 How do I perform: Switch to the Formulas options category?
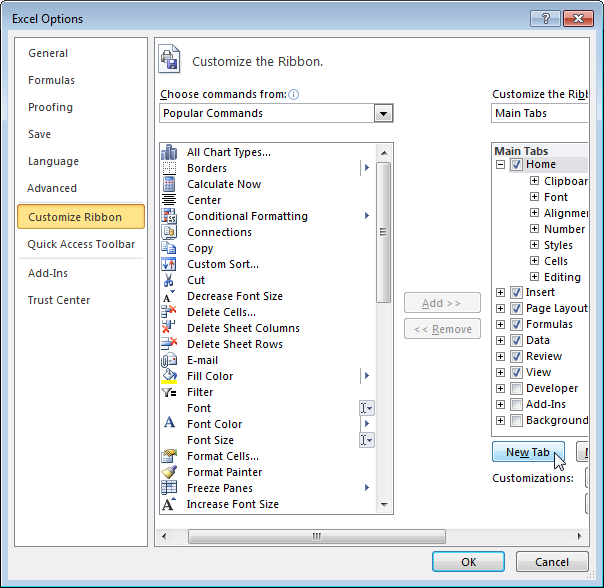tap(51, 80)
